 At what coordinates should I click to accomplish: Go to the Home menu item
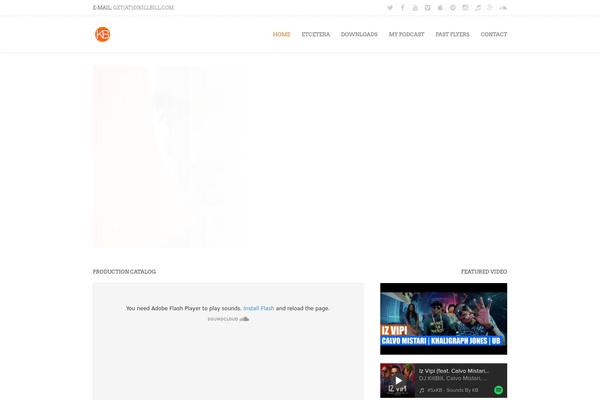pyautogui.click(x=281, y=34)
